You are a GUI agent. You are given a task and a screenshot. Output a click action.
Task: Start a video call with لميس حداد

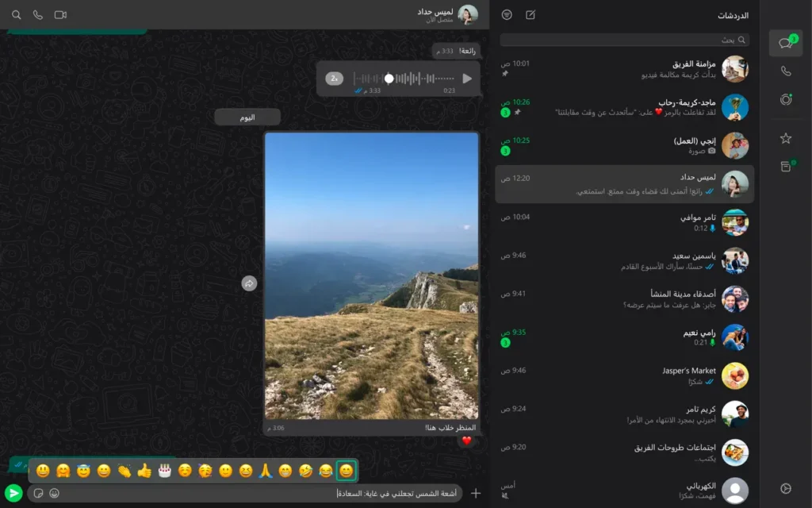coord(60,15)
